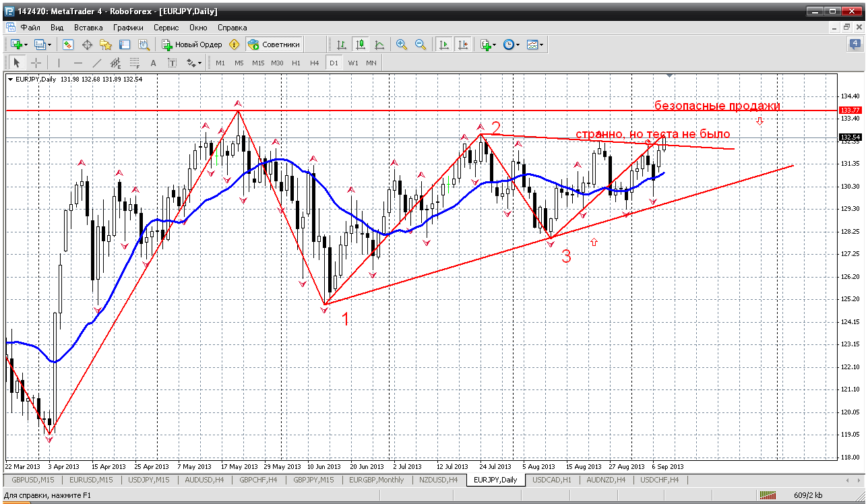This screenshot has width=868, height=504.
Task: Switch to USDJPY,M15 chart tab
Action: coord(148,480)
